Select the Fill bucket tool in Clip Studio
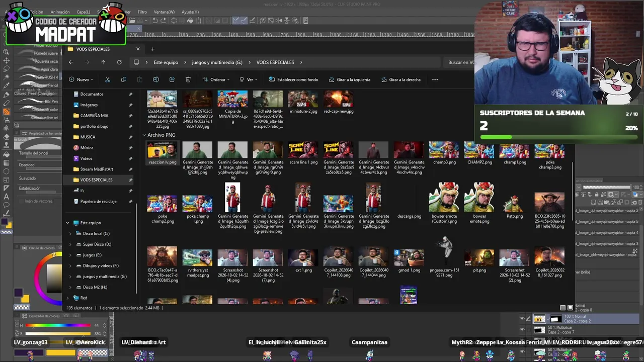The height and width of the screenshot is (362, 644). [x=7, y=154]
